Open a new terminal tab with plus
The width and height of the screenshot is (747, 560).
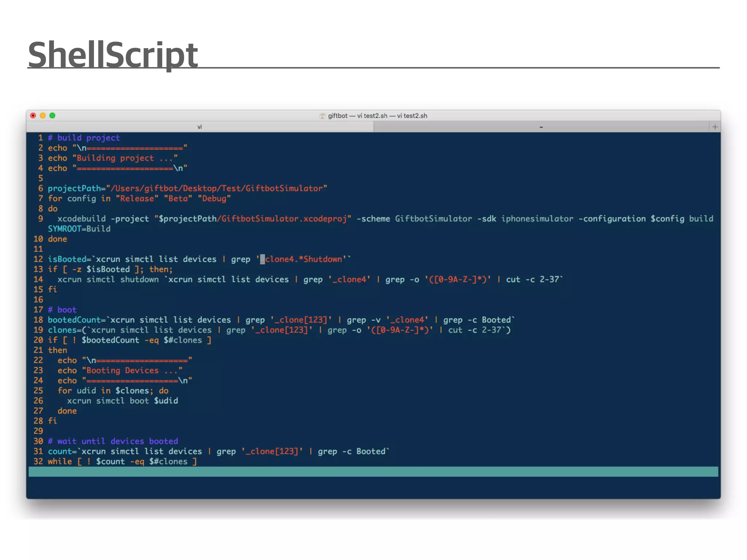715,127
